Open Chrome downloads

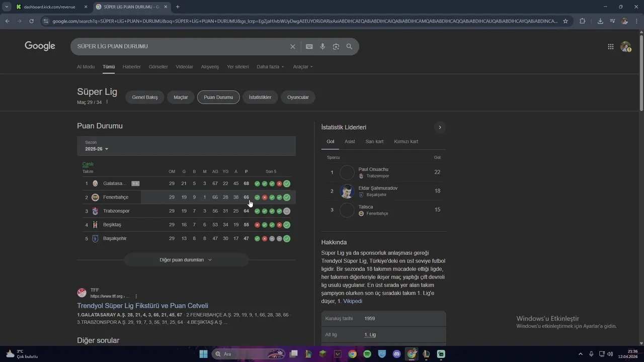[x=600, y=21]
